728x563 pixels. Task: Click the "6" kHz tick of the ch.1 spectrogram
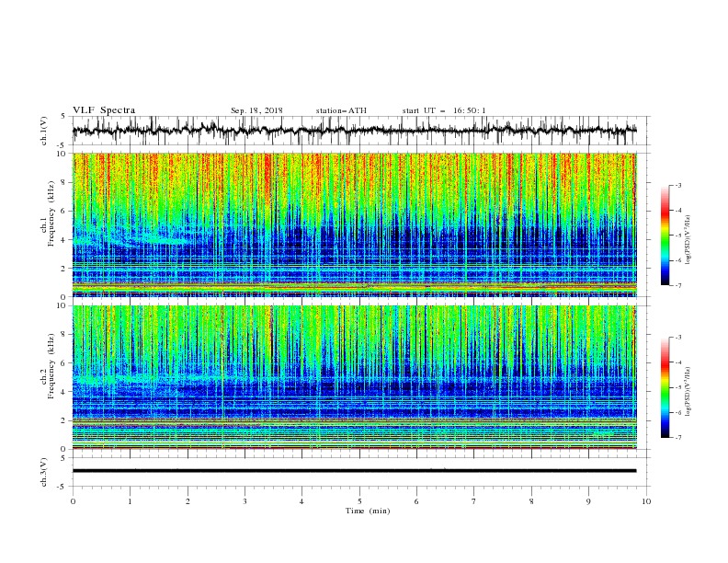(64, 211)
